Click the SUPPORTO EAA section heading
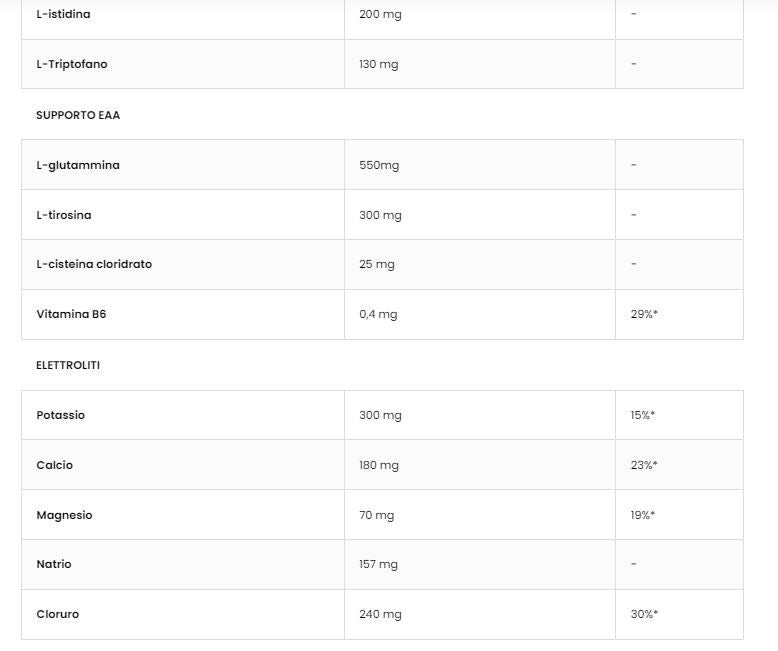Screen dimensions: 778x651 click(78, 115)
